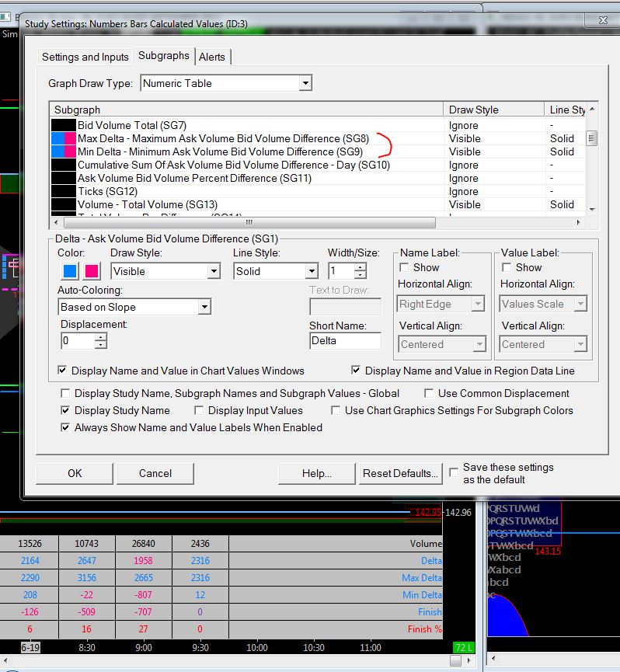620x672 pixels.
Task: Toggle Display Study Name checkbox
Action: click(x=66, y=410)
